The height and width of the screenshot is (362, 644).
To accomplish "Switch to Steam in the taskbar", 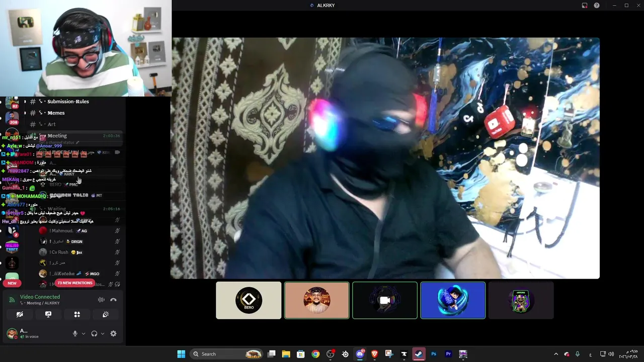I will point(419,354).
